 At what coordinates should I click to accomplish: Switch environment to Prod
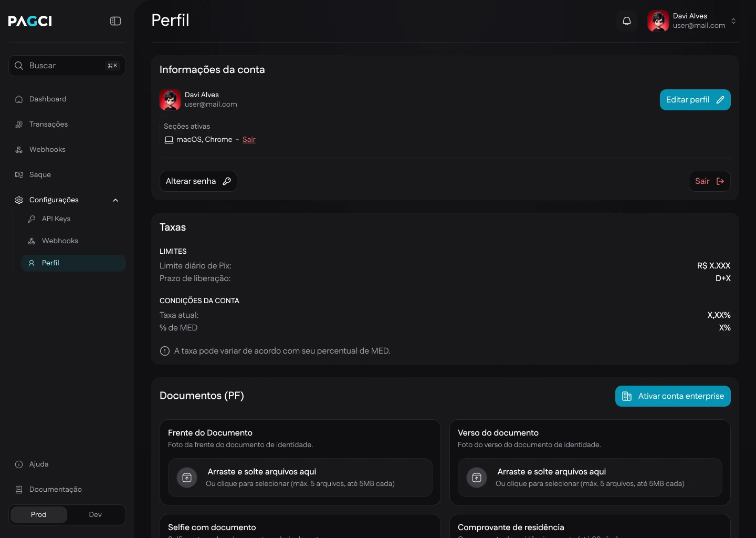[x=39, y=515]
